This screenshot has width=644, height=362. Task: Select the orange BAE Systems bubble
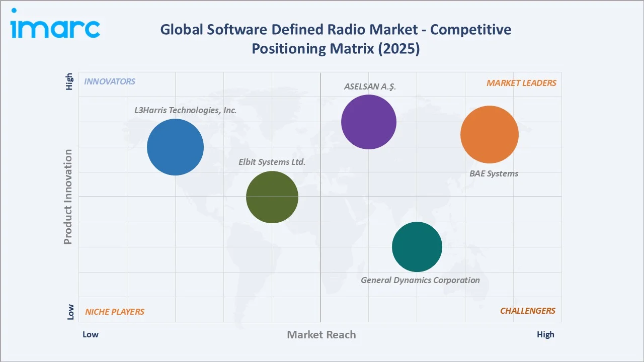point(490,134)
